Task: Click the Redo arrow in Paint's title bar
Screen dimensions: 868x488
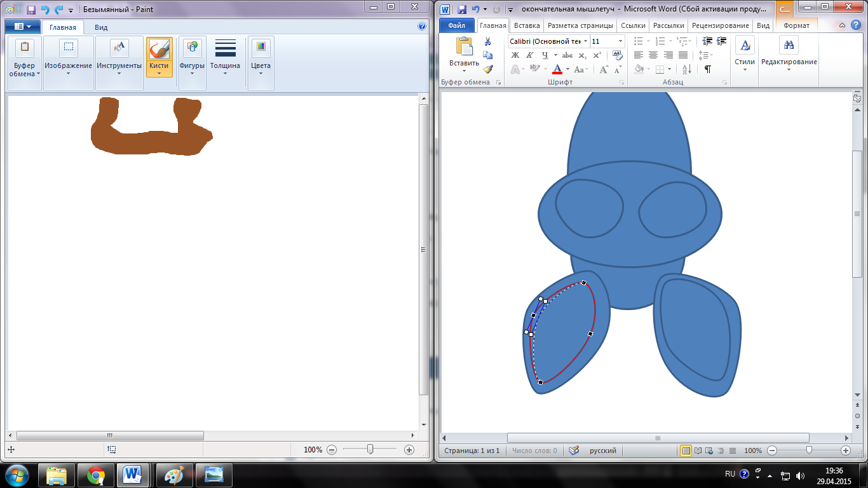Action: [x=58, y=10]
